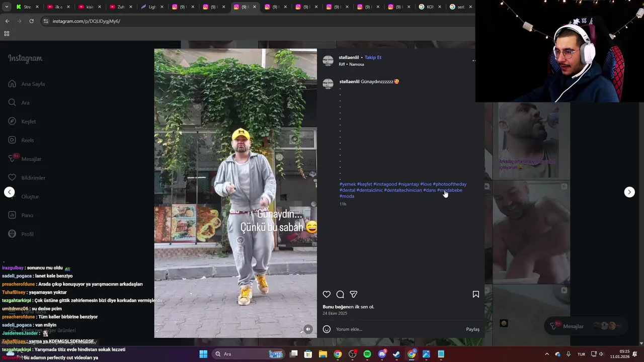
Task: Open the Pano dashboard item
Action: (21, 215)
